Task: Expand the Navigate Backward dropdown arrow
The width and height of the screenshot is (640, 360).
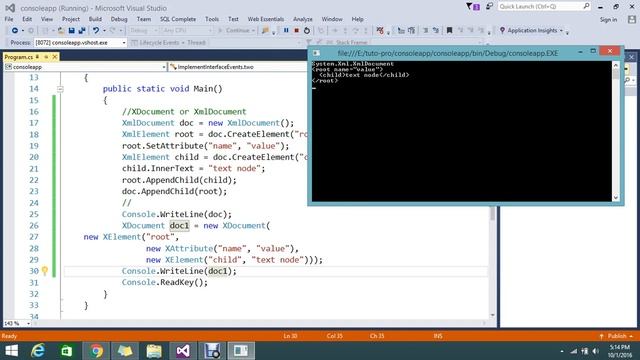Action: (x=22, y=31)
